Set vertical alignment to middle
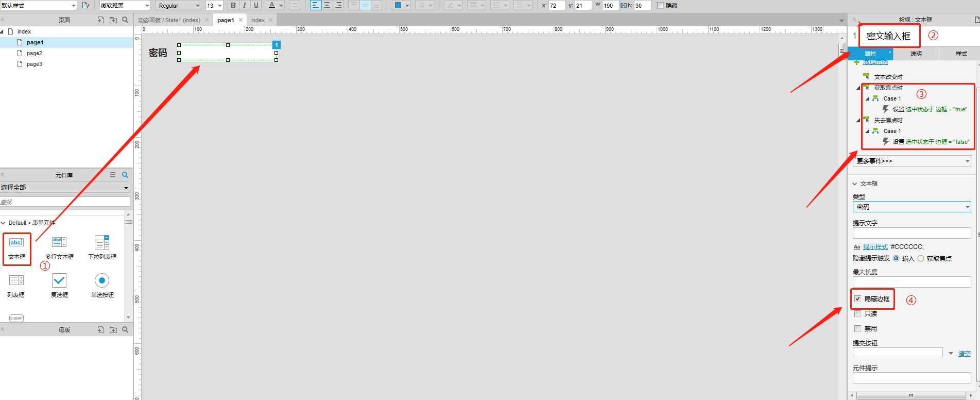 [365, 5]
